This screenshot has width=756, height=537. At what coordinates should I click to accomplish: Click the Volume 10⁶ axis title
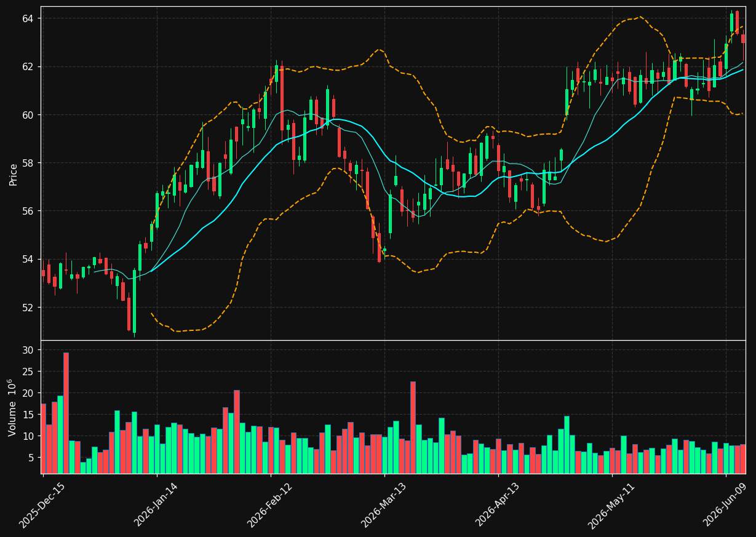[x=13, y=408]
